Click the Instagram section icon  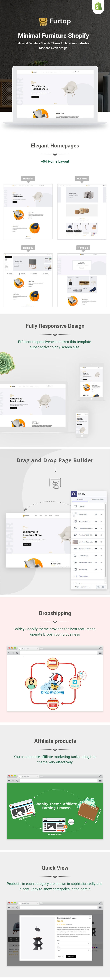pos(75,569)
